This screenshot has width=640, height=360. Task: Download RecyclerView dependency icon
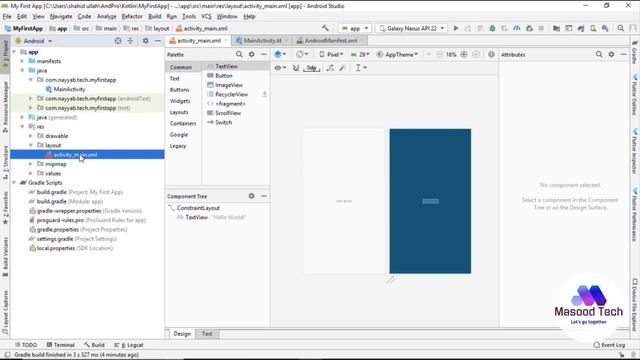[264, 94]
